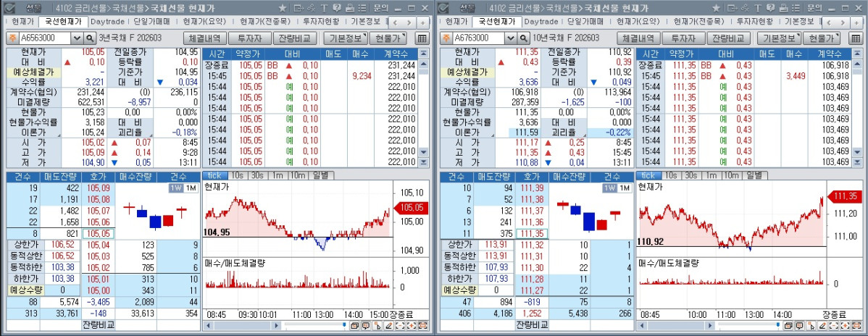
Task: Click the pencil draw tool under right chart
Action: (822, 325)
